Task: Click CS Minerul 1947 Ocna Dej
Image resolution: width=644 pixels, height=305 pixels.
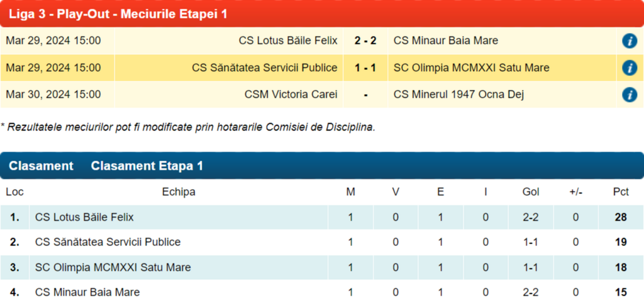Action: pyautogui.click(x=458, y=95)
